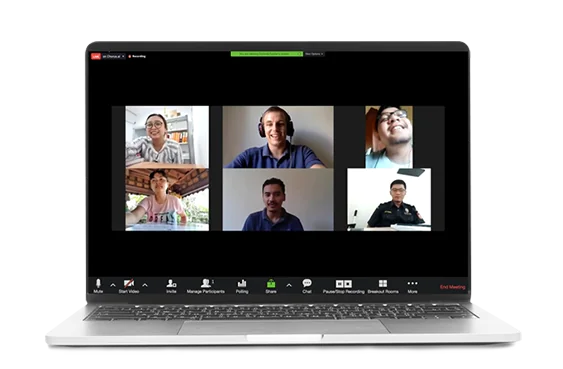The image size is (563, 369).
Task: Open the More options ellipsis
Action: coord(413,286)
